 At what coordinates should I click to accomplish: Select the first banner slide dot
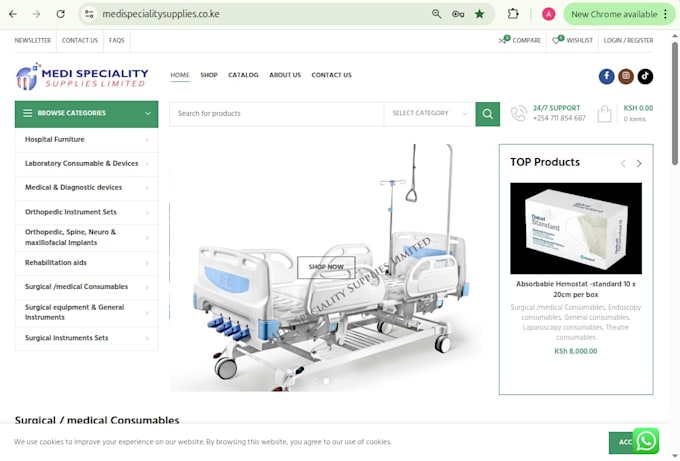click(x=316, y=381)
